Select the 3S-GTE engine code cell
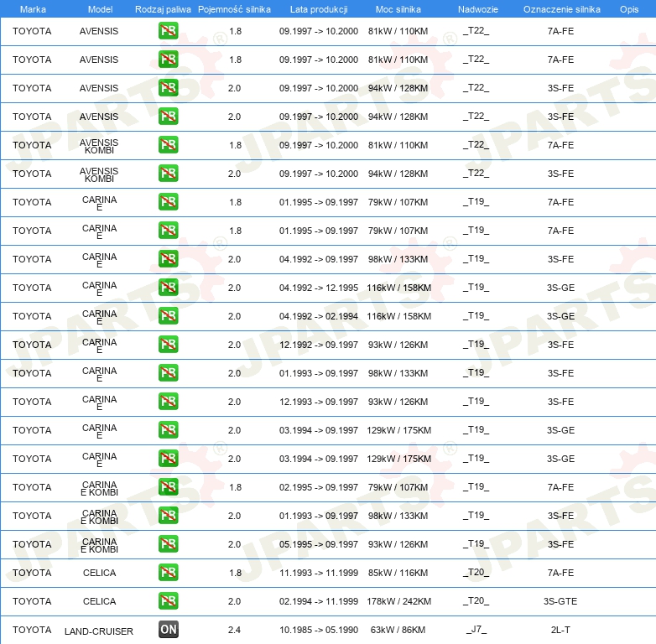Screen dimensions: 656x644 tap(560, 601)
